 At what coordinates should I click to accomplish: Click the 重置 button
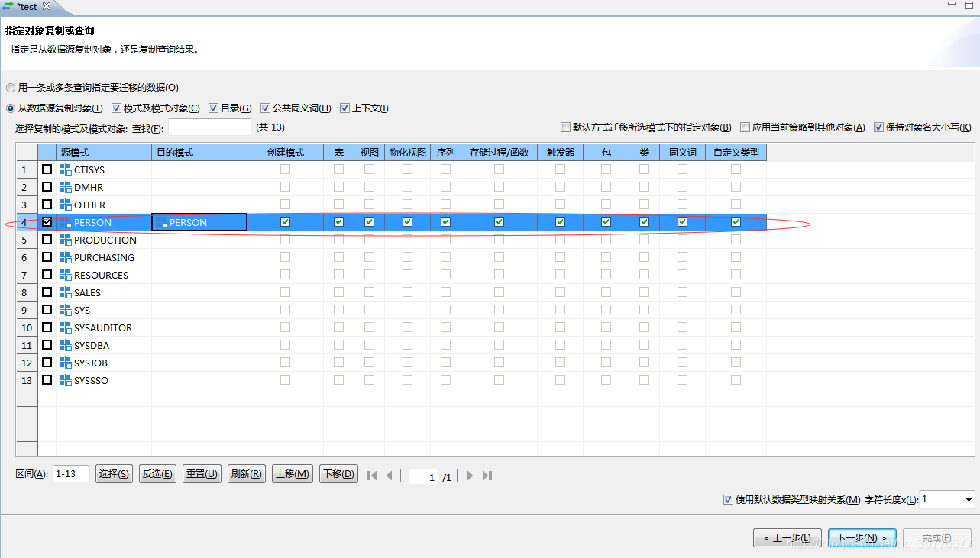[202, 474]
